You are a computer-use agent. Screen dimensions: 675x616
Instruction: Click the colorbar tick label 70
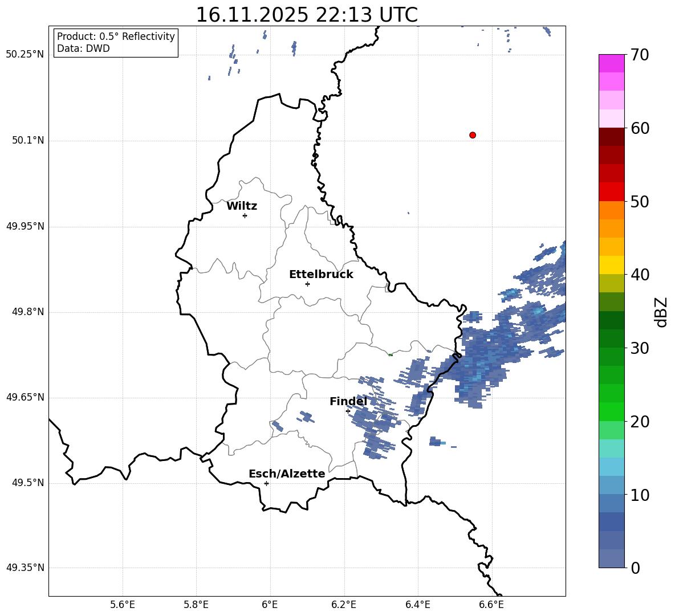tap(640, 55)
